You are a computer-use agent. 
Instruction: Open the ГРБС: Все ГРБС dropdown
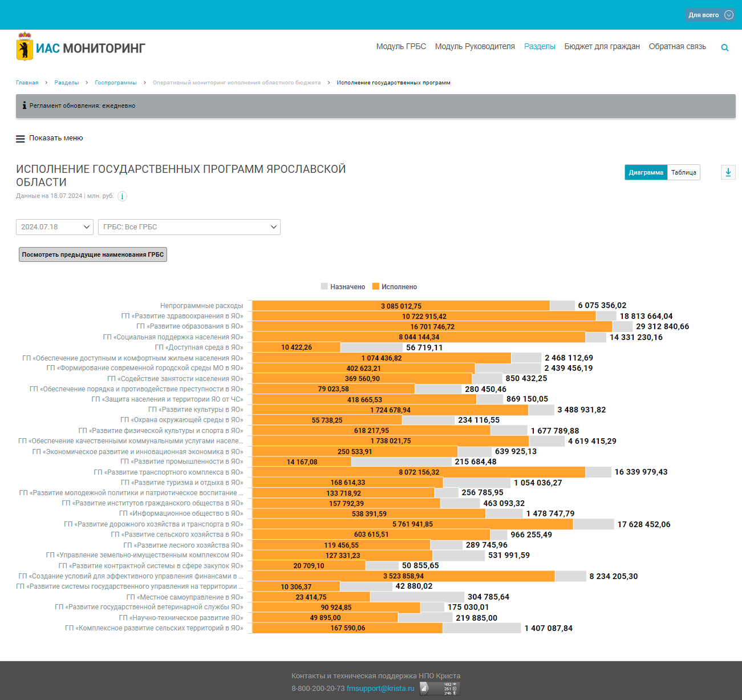pyautogui.click(x=189, y=227)
